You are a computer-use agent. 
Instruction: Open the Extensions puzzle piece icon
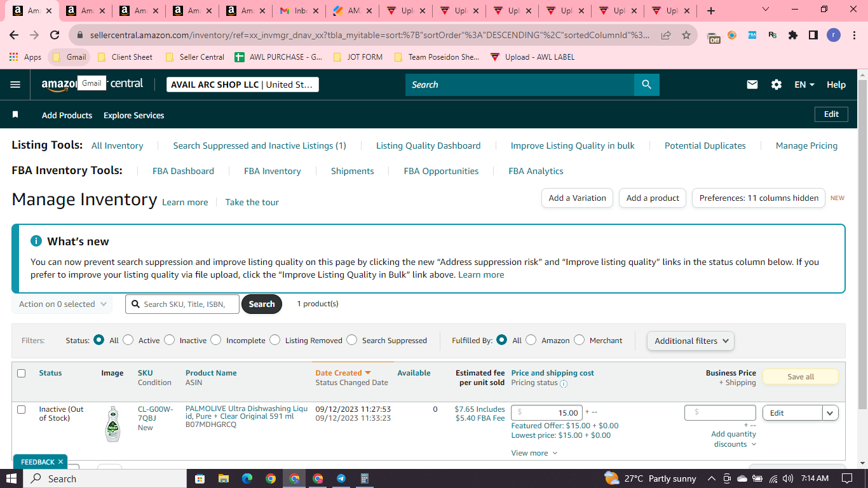(x=793, y=35)
